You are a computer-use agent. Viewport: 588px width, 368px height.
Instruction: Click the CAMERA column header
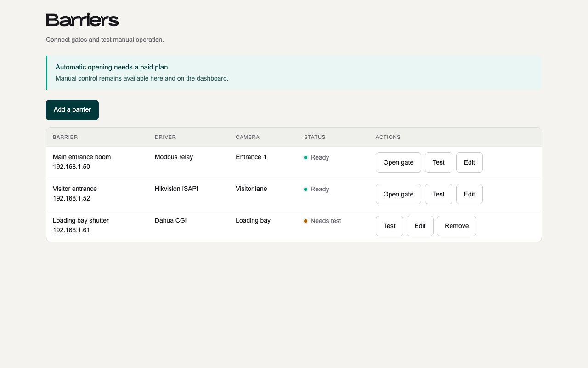click(x=248, y=137)
